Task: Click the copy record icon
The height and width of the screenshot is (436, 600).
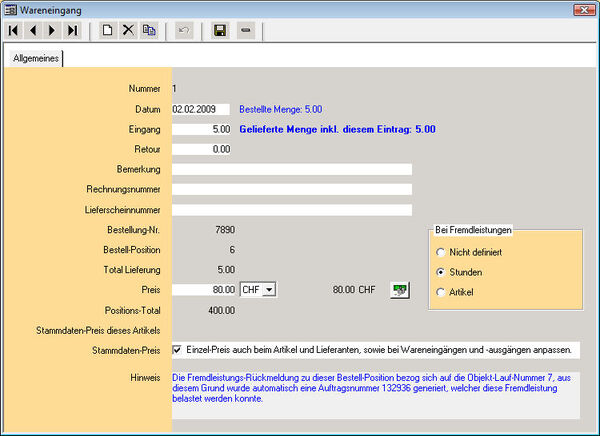Action: tap(149, 31)
